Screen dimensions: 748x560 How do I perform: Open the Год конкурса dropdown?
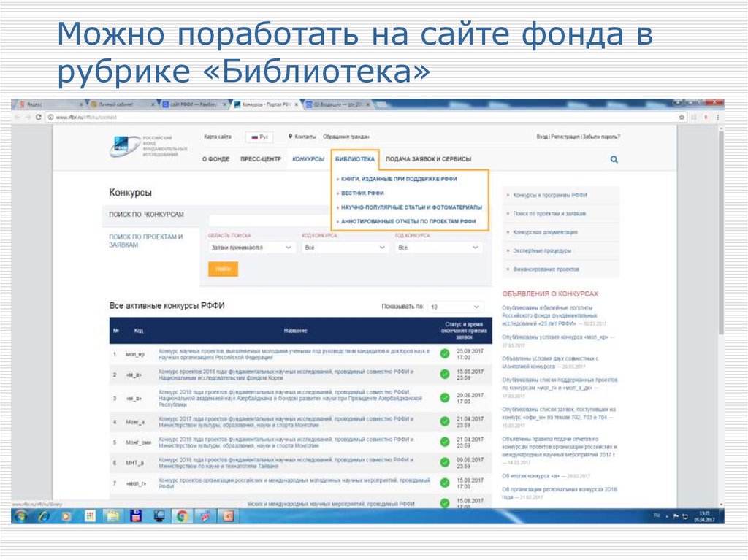[438, 248]
